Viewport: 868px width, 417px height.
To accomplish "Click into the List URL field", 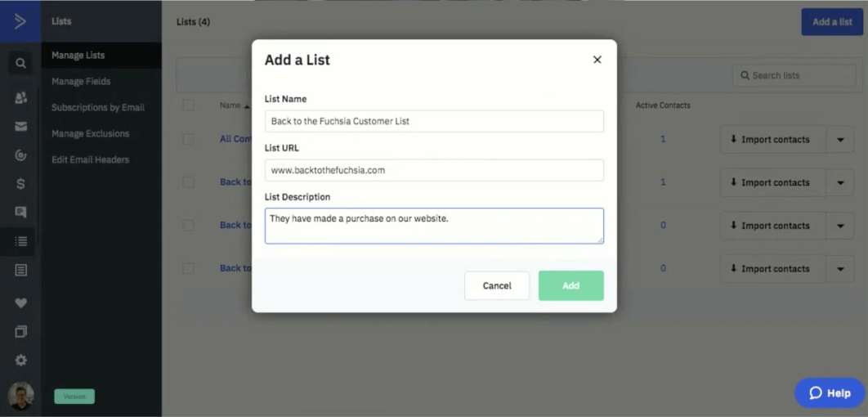I will [x=434, y=170].
